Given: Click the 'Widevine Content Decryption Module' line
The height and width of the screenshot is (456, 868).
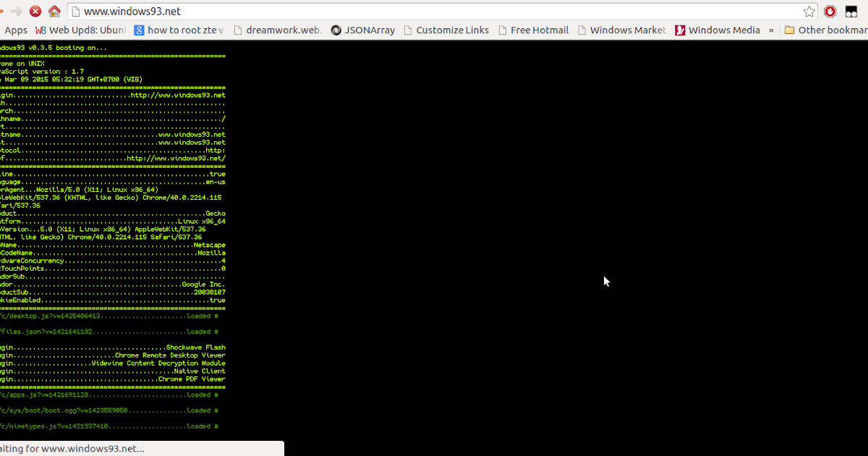Looking at the screenshot, I should pos(113,363).
